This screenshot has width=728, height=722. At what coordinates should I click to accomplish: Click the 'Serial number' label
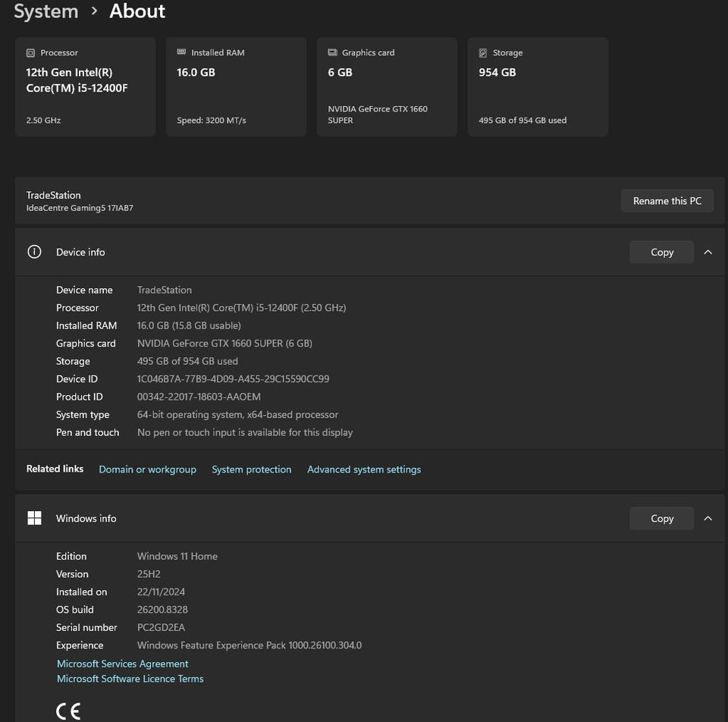(86, 627)
